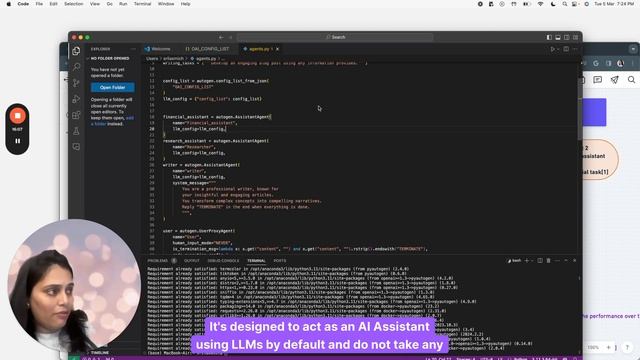Pause the screen recording
640x360 pixels.
point(18,141)
